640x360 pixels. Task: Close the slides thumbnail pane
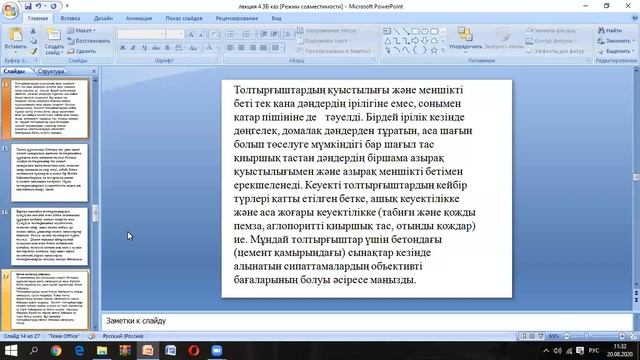click(94, 71)
